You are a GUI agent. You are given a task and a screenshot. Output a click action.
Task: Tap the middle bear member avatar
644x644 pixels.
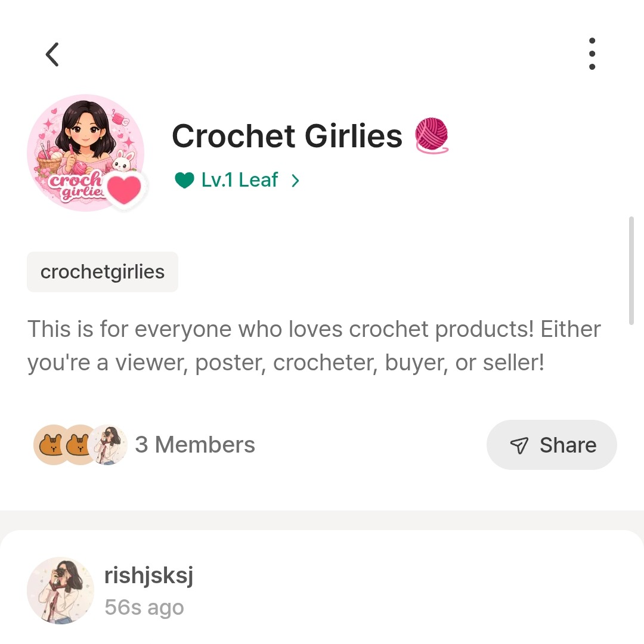click(x=79, y=445)
